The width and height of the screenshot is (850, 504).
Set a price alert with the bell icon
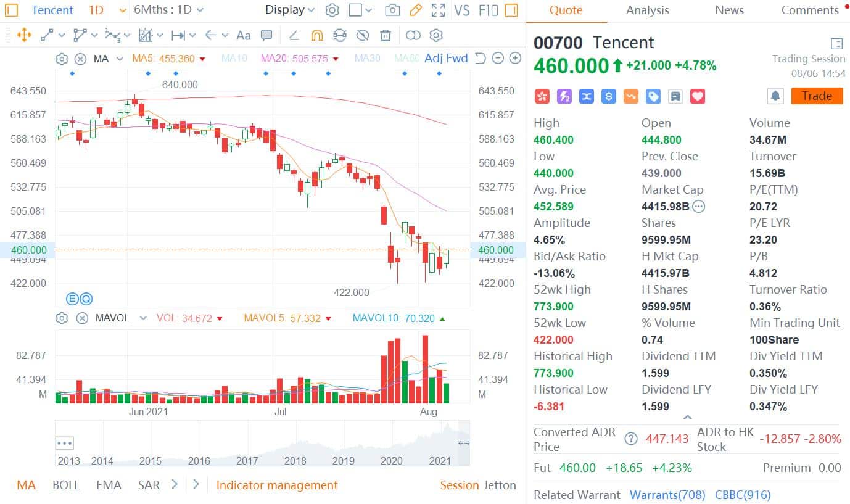(775, 96)
